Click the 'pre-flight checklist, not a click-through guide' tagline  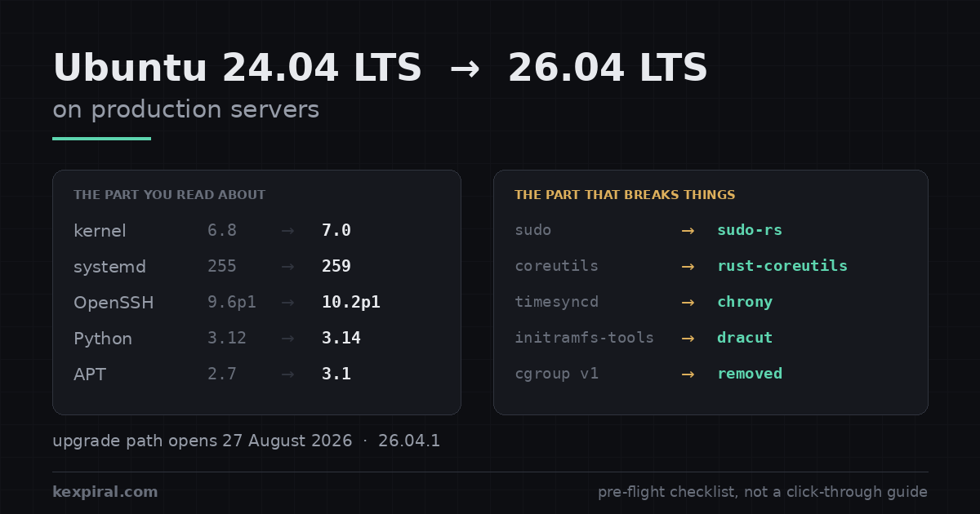pos(763,492)
